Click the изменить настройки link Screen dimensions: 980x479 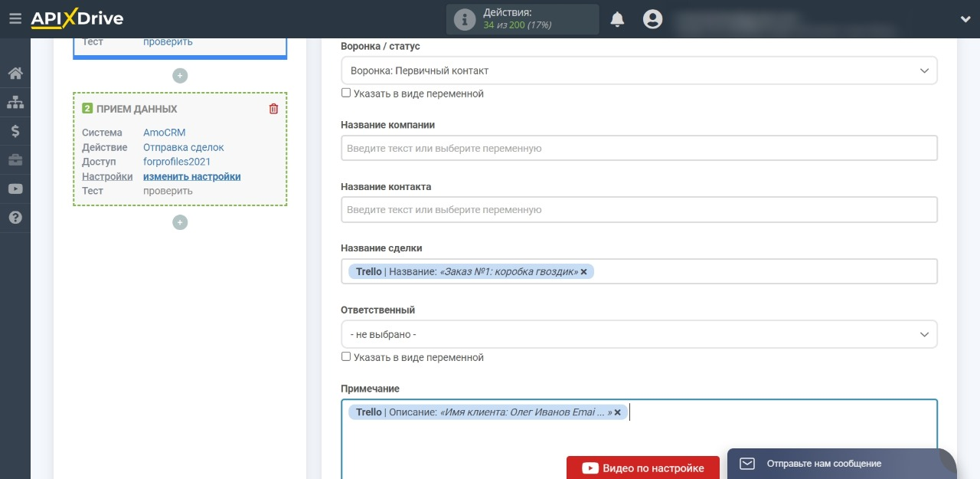[x=192, y=176]
